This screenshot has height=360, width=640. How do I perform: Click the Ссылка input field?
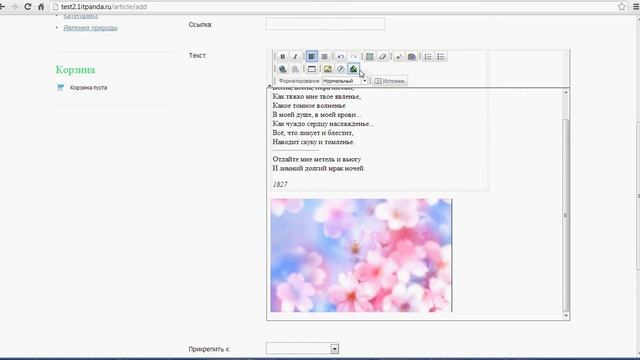[x=325, y=24]
